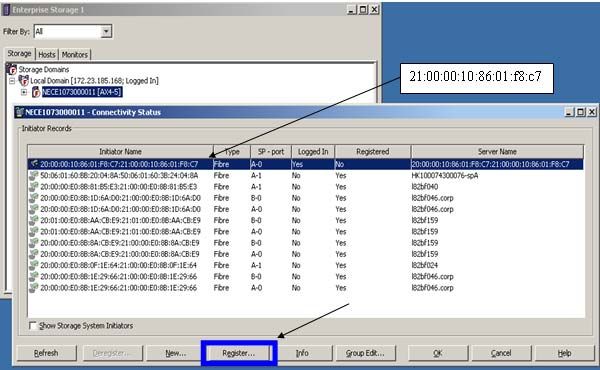Collapse the Local Domain tree node

click(12, 81)
